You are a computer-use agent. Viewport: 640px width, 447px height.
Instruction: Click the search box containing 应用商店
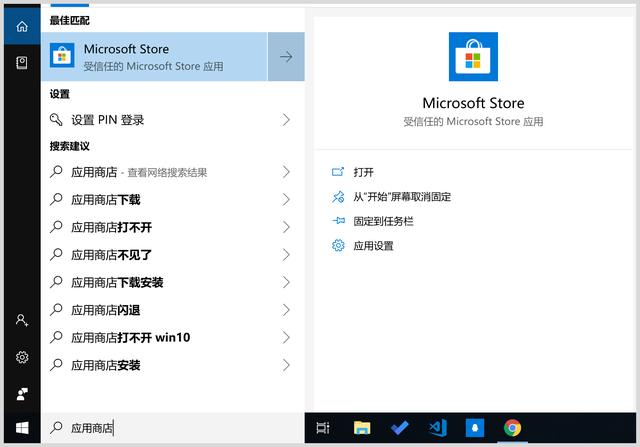coord(173,428)
